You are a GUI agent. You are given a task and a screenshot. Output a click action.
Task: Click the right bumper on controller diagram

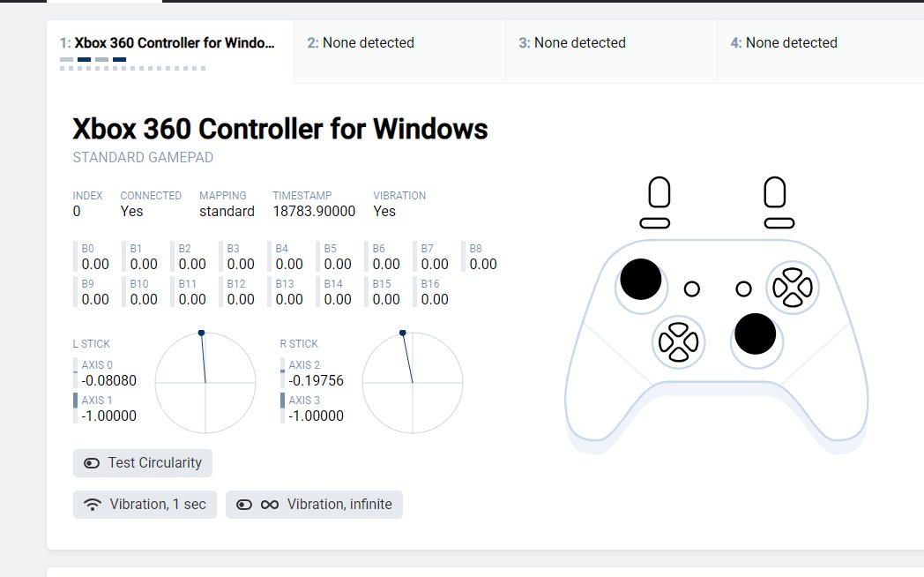(779, 222)
